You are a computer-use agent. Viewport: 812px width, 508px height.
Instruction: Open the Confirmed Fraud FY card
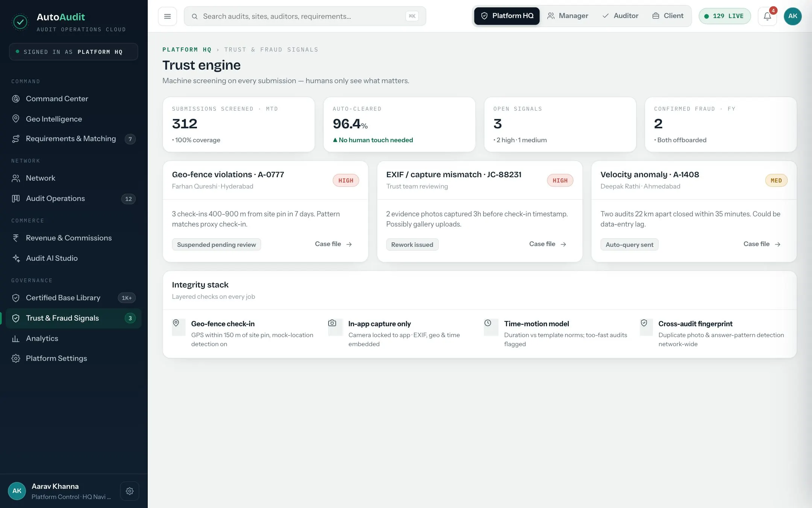pos(721,125)
